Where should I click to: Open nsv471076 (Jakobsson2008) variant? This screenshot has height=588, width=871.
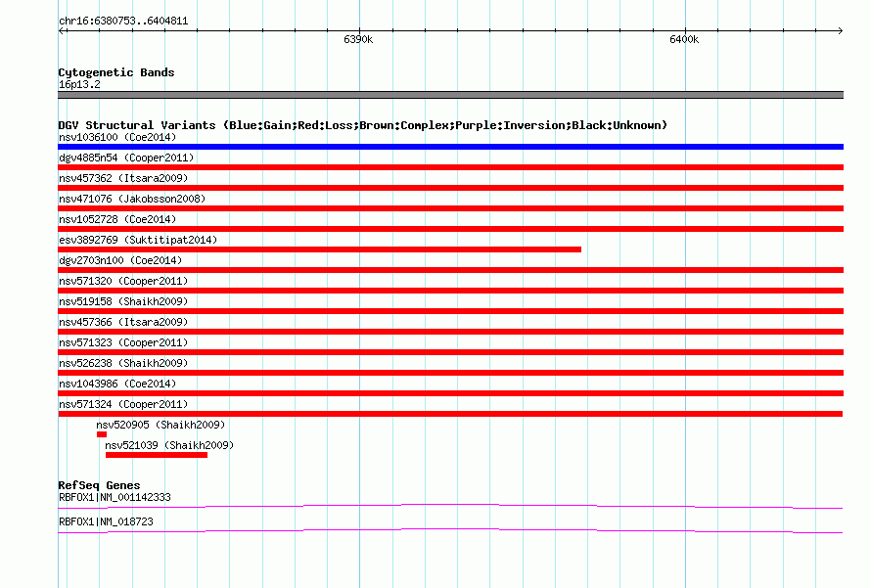pos(132,199)
